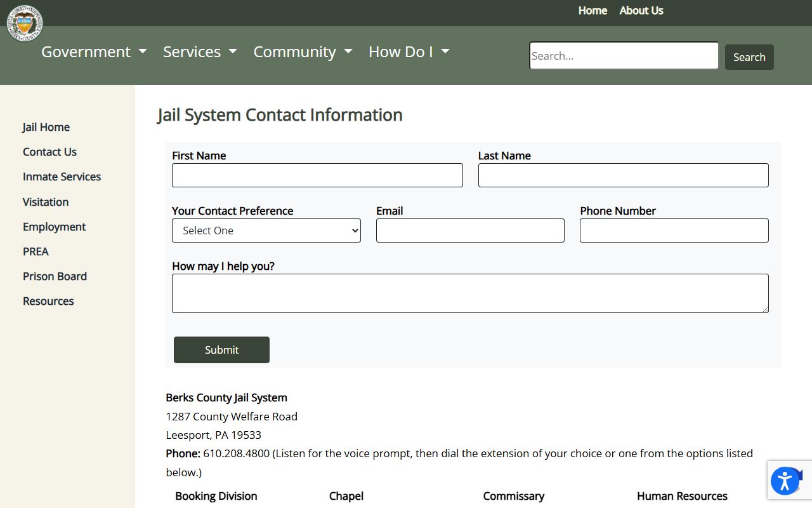Open Resources in the sidebar

pyautogui.click(x=48, y=301)
